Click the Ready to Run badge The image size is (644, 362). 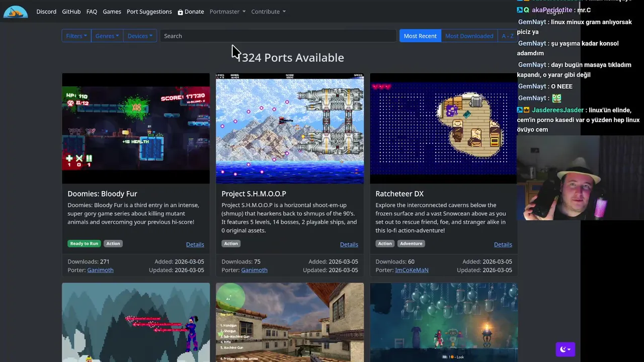(84, 243)
